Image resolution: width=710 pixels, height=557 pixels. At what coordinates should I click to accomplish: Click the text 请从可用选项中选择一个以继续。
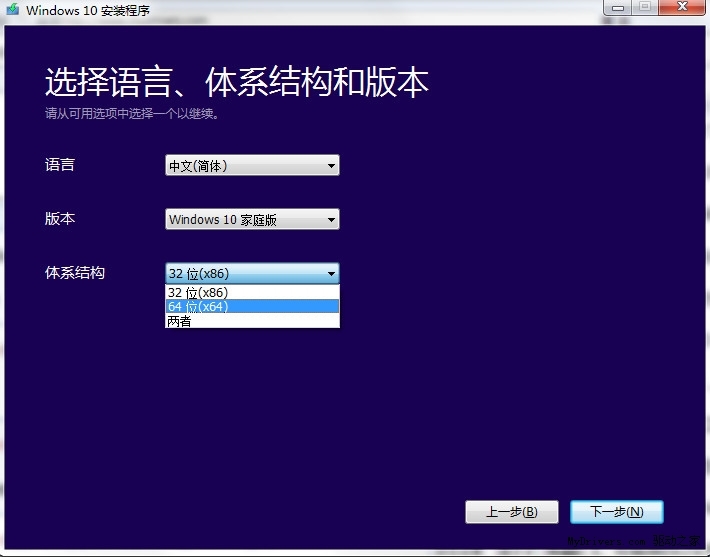click(132, 114)
